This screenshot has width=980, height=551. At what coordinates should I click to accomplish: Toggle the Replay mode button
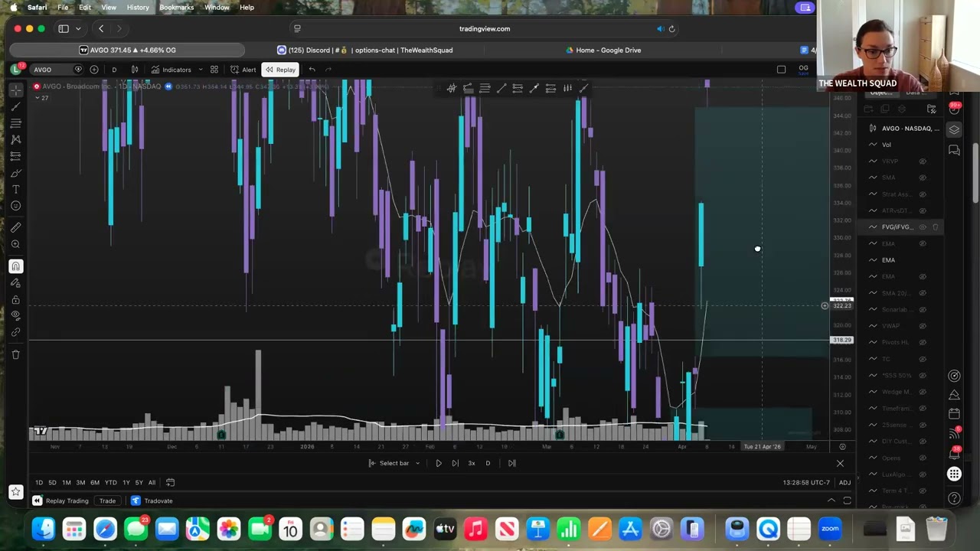click(280, 70)
